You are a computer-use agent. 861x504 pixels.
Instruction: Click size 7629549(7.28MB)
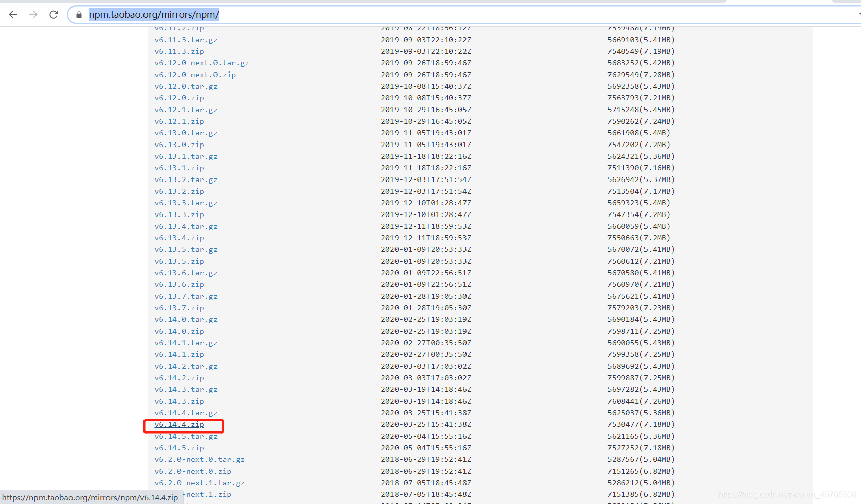click(641, 75)
